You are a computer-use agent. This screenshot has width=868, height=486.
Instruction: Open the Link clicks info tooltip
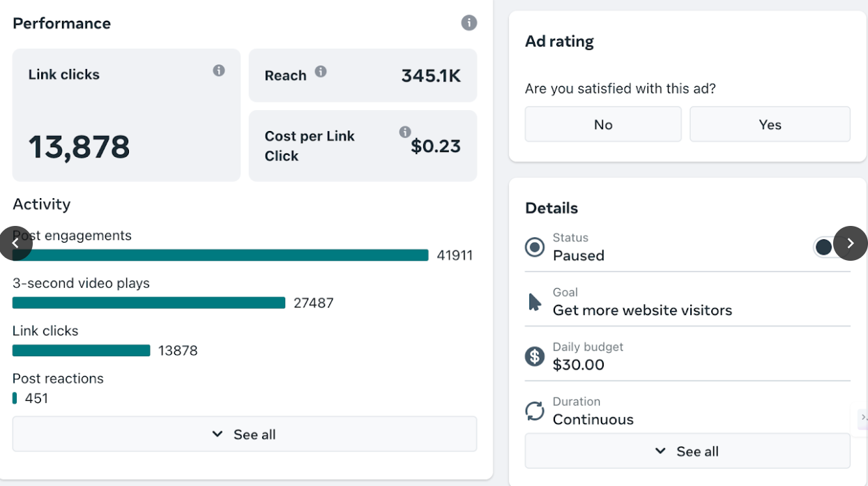point(219,71)
